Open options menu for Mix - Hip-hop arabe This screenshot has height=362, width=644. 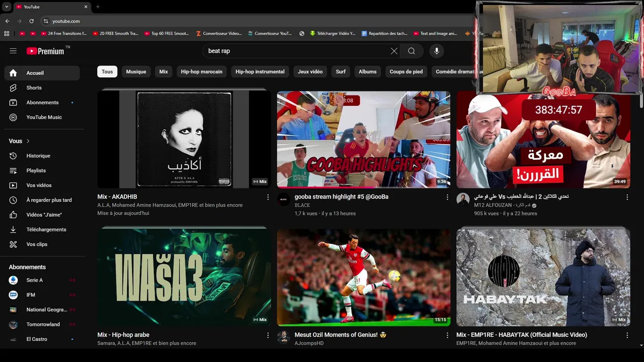[268, 335]
